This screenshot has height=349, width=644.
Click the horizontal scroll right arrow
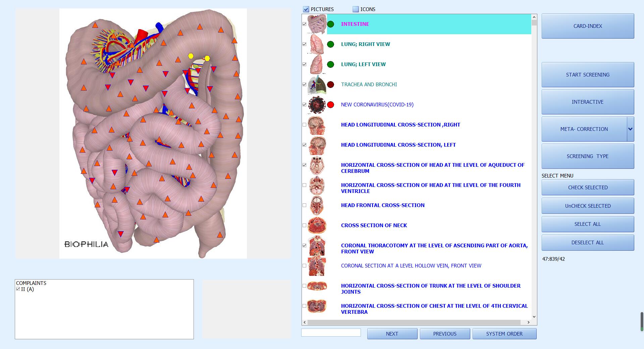pos(529,322)
